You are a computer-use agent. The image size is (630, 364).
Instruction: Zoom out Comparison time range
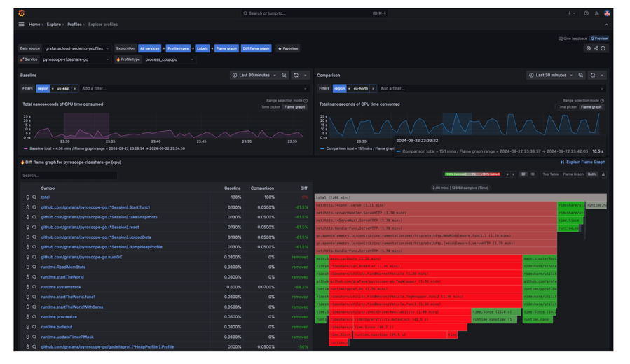pos(580,76)
